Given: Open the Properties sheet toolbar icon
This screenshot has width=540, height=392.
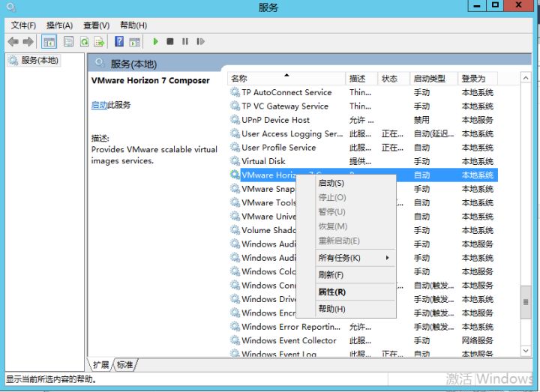Looking at the screenshot, I should (x=68, y=42).
